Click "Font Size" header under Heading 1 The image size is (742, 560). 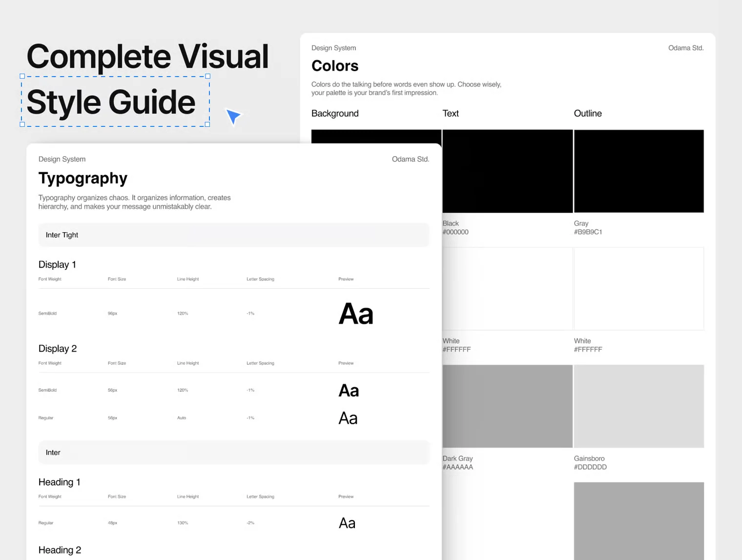[117, 497]
